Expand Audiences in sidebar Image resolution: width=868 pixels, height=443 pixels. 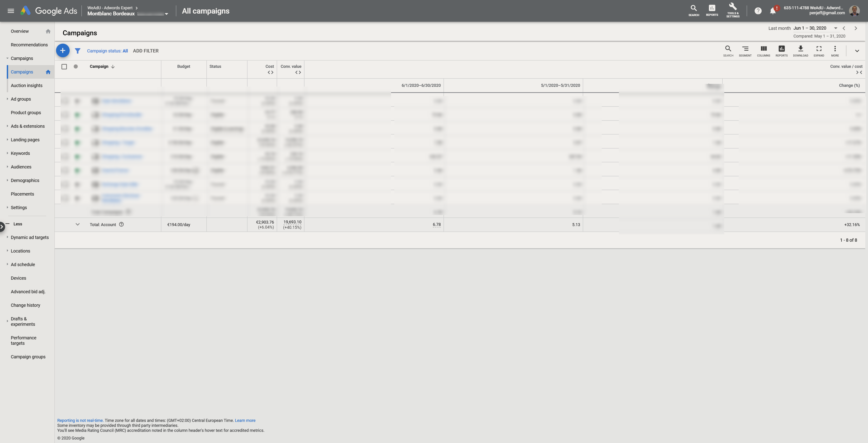7,167
